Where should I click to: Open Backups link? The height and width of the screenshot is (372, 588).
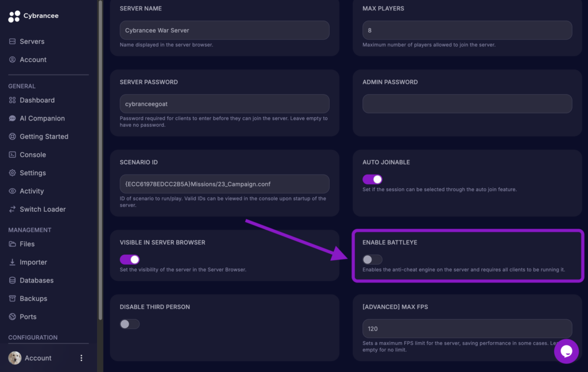pos(33,299)
